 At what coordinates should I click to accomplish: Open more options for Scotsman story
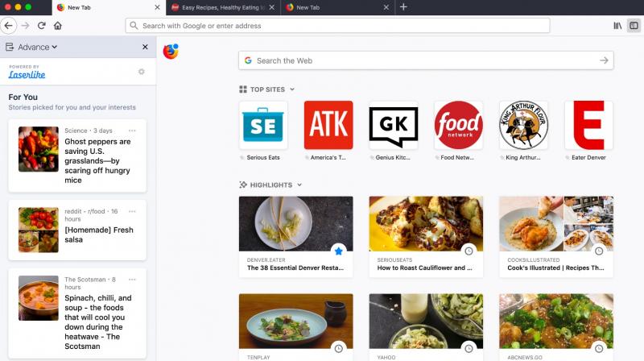(x=132, y=279)
